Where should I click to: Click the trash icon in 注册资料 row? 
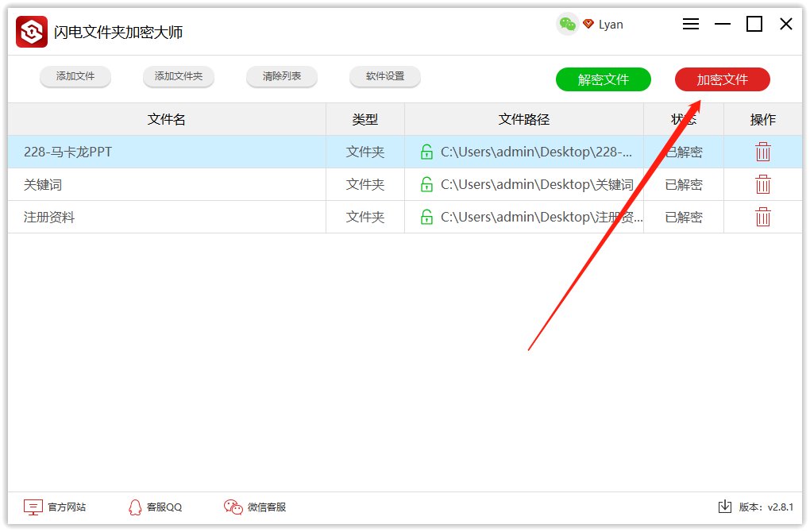[762, 217]
